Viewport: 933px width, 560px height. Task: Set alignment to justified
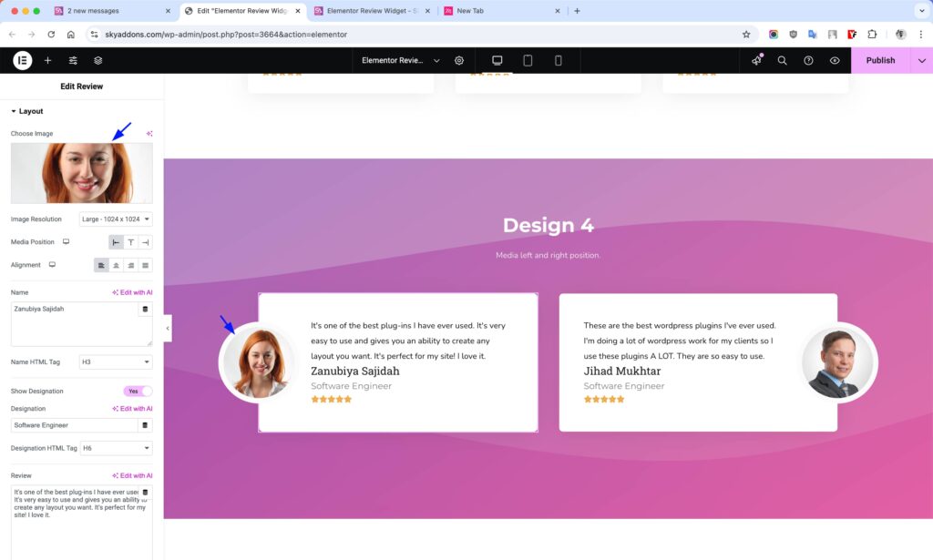point(145,265)
